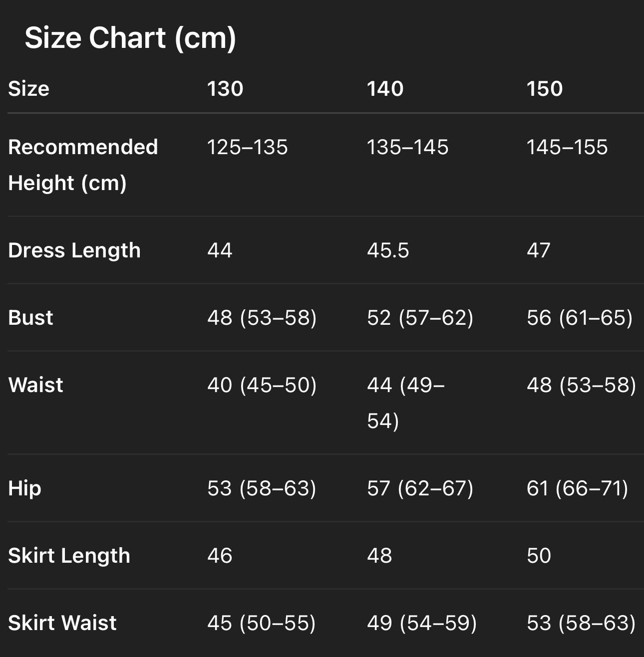Viewport: 644px width, 657px height.
Task: Tap waist value 44 (49–54)
Action: 405,402
